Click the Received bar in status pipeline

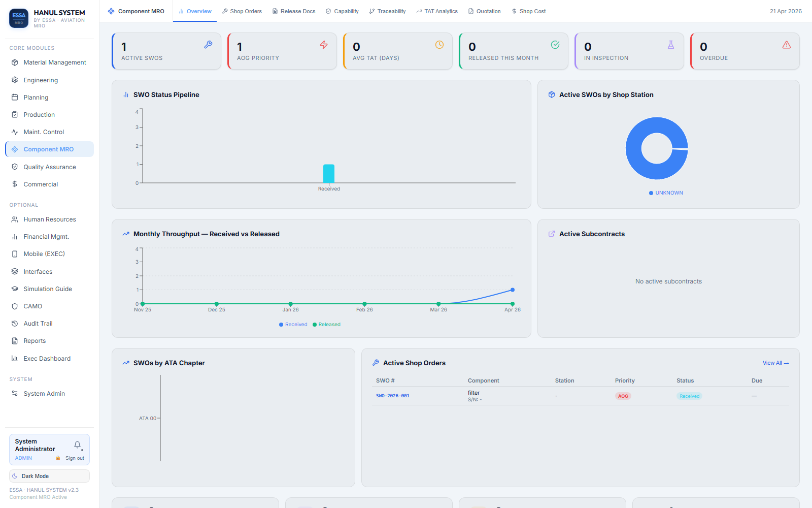329,174
